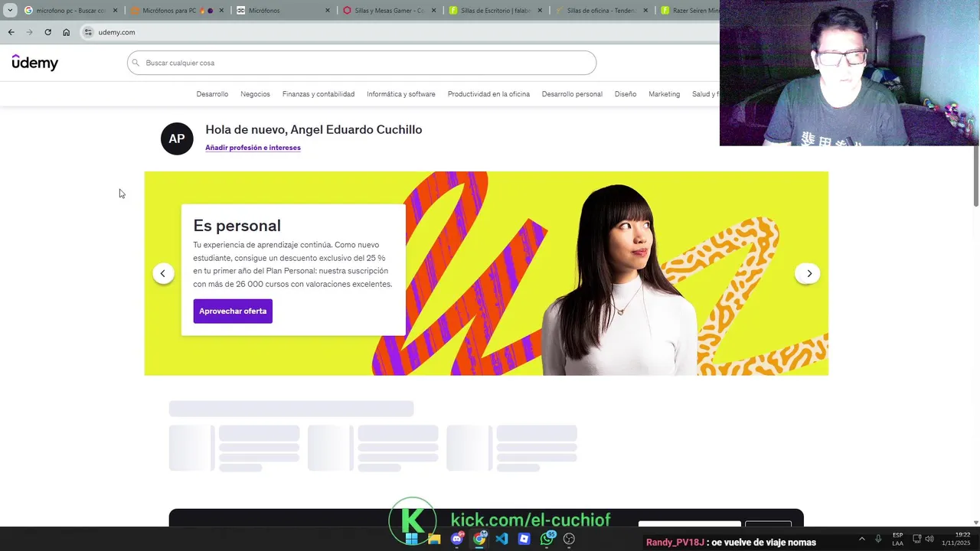Image resolution: width=980 pixels, height=551 pixels.
Task: Open the Diseño category
Action: 626,94
